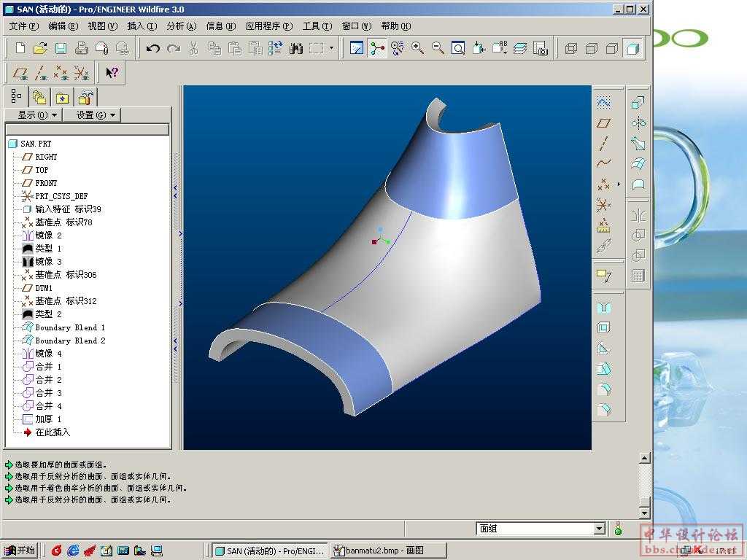Screen dimensions: 747x560
Task: Toggle coordinate systems display
Action: 82,73
